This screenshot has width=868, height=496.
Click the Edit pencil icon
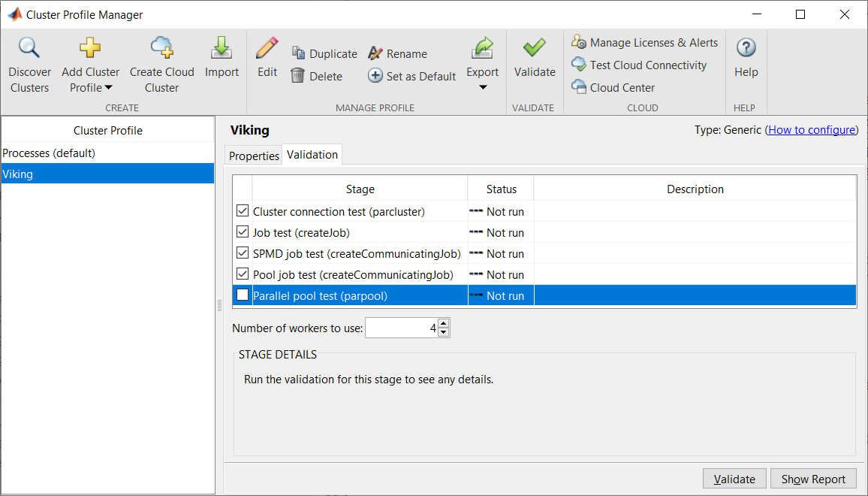pyautogui.click(x=267, y=49)
